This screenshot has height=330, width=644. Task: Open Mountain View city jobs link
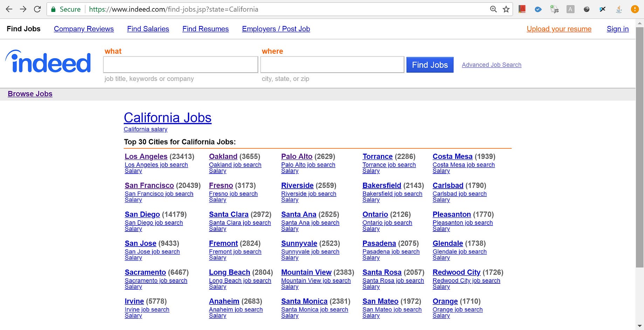click(x=306, y=272)
